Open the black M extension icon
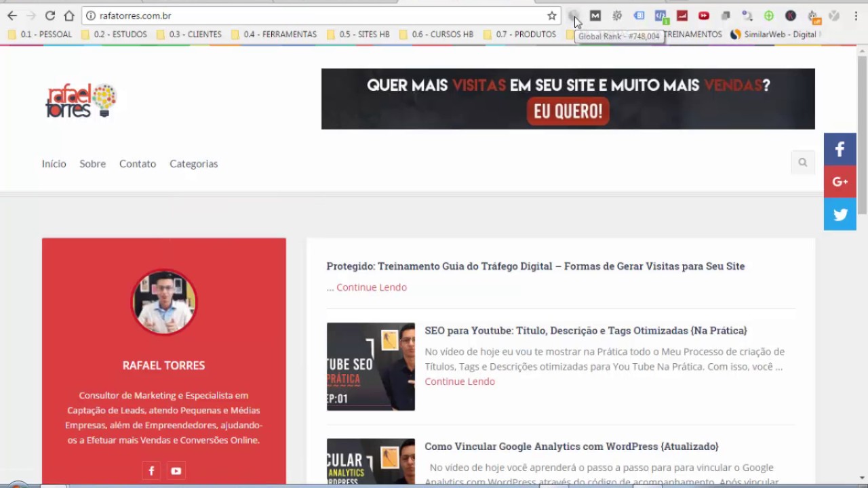Image resolution: width=868 pixels, height=488 pixels. (595, 16)
